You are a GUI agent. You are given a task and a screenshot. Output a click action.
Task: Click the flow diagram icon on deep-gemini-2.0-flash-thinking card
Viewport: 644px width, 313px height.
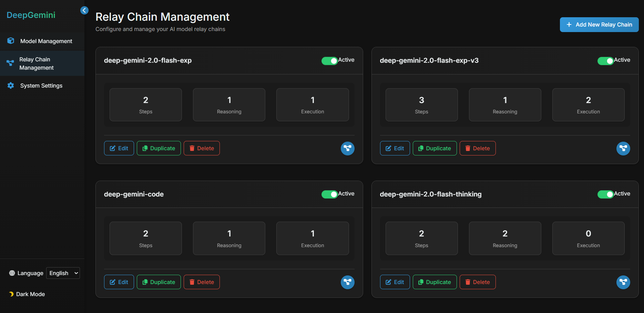tap(623, 282)
